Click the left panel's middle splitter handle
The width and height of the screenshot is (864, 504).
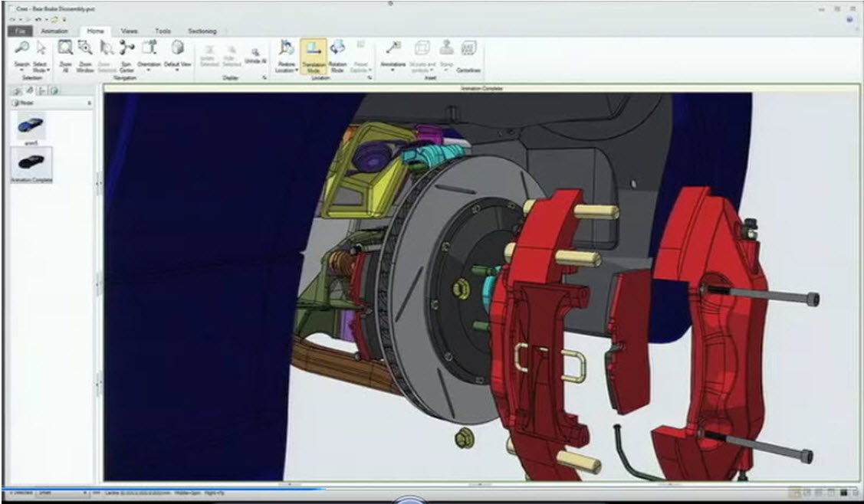coord(99,283)
